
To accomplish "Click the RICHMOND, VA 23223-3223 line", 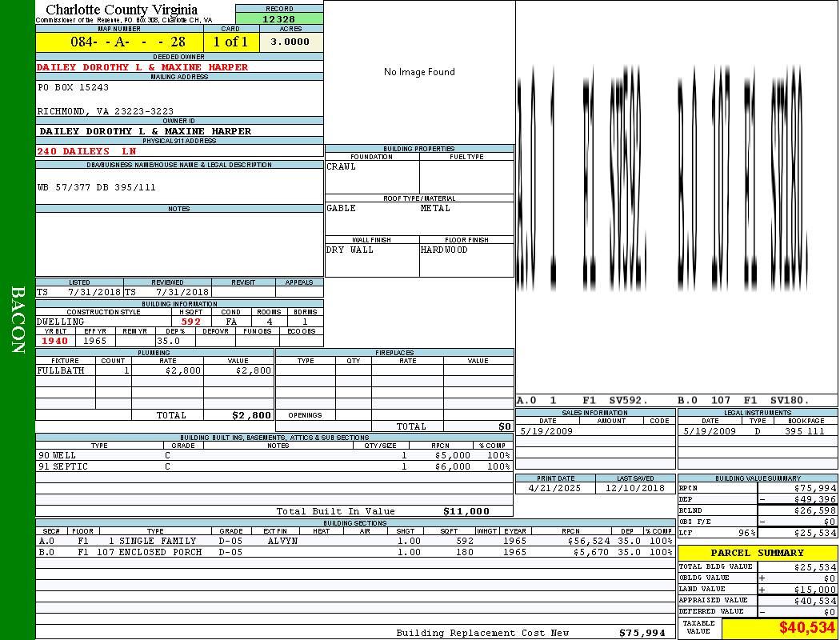I will click(x=105, y=111).
